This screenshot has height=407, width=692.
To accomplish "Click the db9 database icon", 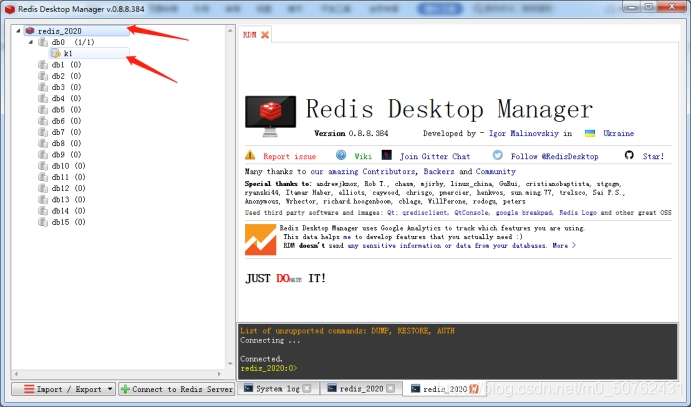I will pos(43,155).
